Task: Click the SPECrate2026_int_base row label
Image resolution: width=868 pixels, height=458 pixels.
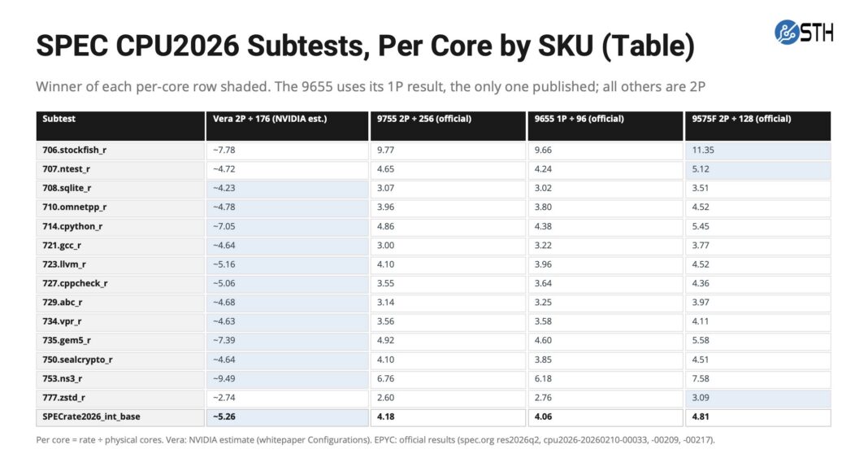Action: [91, 417]
